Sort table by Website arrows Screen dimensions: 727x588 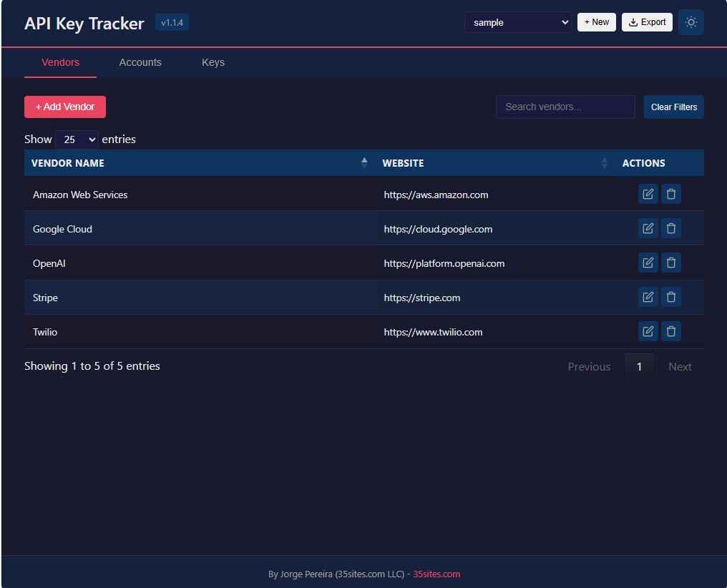(604, 162)
